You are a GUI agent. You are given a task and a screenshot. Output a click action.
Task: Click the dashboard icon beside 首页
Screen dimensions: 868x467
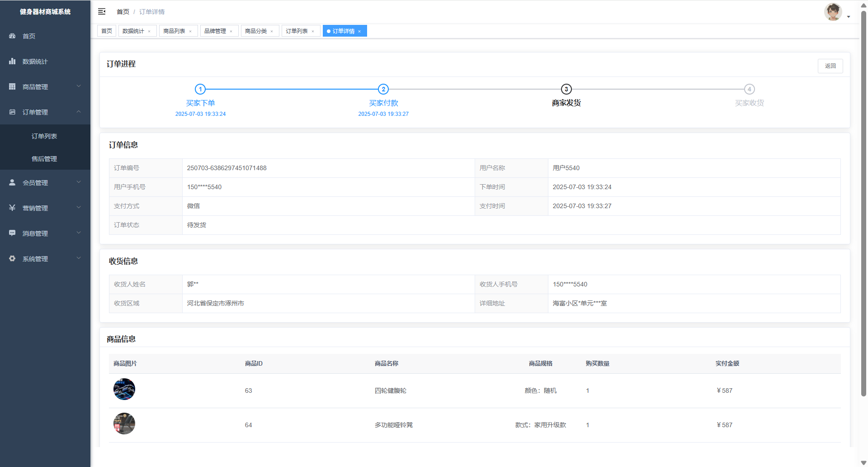pos(12,36)
